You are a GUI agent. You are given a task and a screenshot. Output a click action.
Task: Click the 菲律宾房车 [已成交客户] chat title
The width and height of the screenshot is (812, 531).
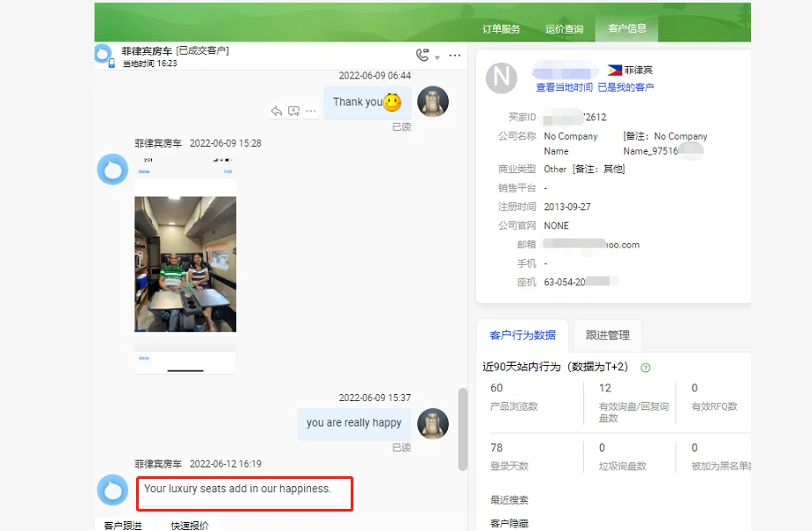point(175,50)
